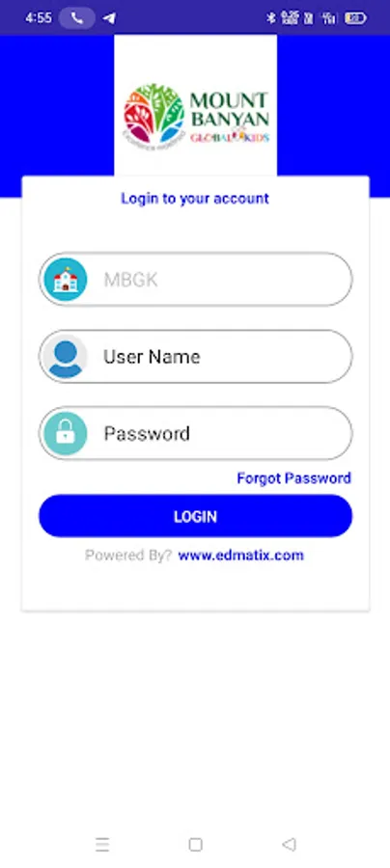
Task: Open the www.edmatix.com link
Action: pos(241,556)
